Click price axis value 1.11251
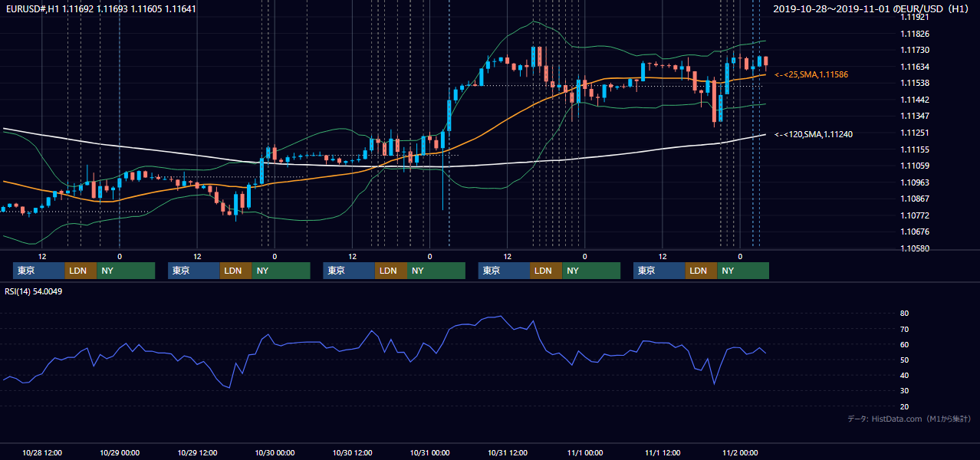The width and height of the screenshot is (980, 460). [914, 133]
